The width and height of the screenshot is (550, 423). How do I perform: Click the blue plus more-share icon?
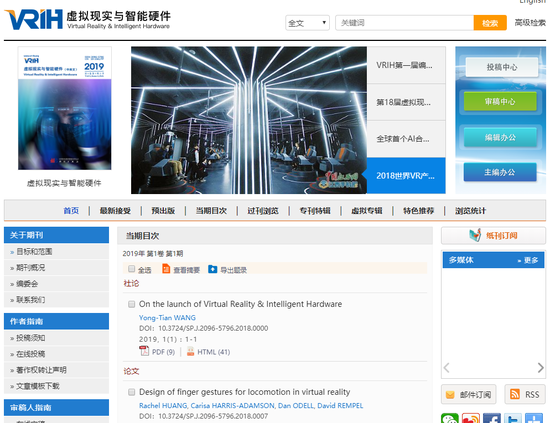[x=534, y=419]
